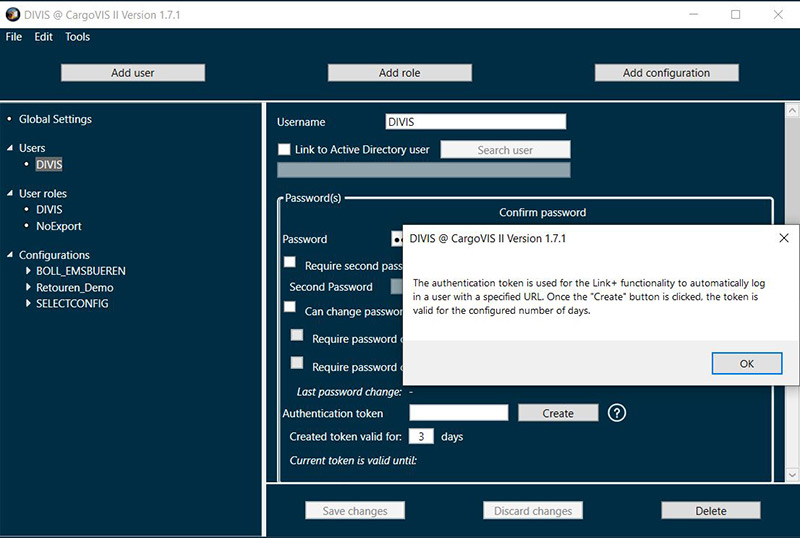Select DIVIS under Users
Image resolution: width=800 pixels, height=538 pixels.
(x=49, y=164)
